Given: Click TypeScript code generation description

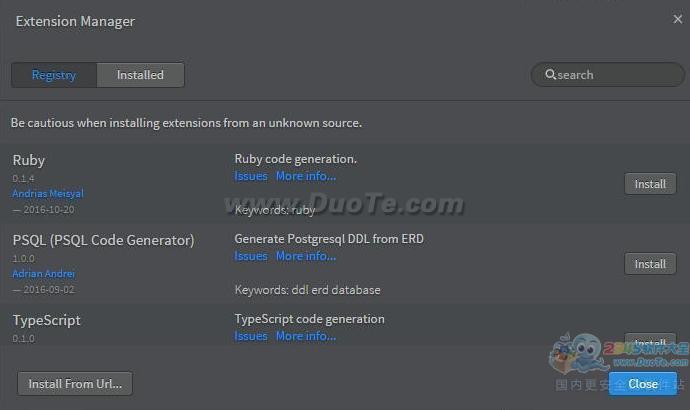Looking at the screenshot, I should coord(309,319).
